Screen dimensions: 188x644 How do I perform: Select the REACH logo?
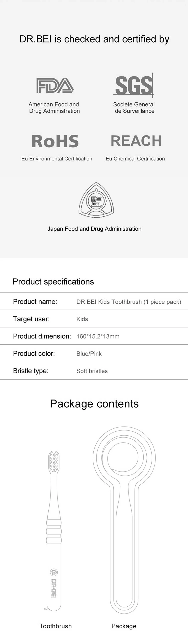136,141
